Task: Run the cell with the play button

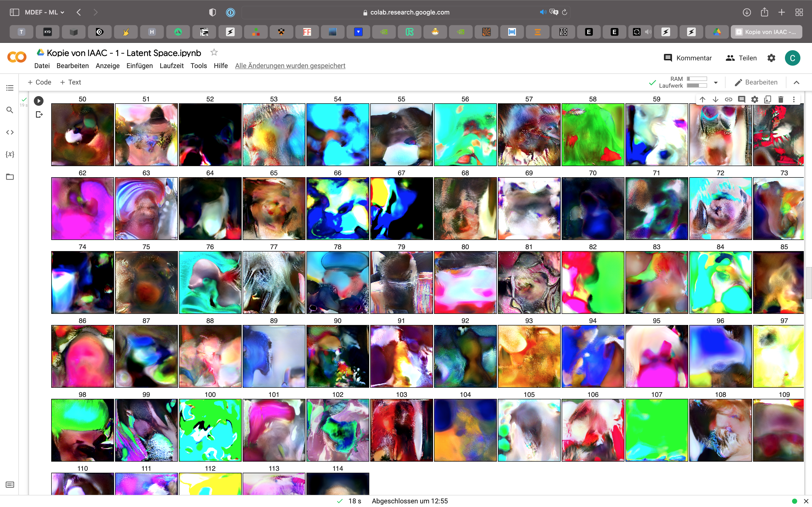Action: point(39,101)
